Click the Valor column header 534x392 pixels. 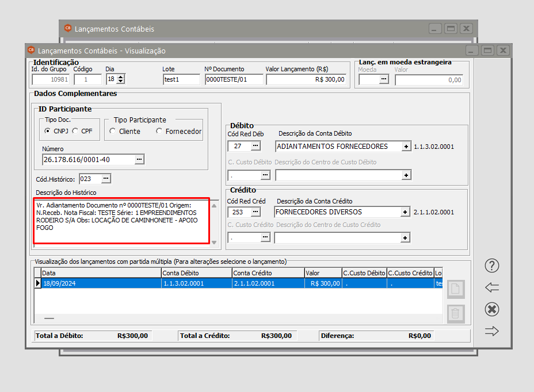point(323,273)
